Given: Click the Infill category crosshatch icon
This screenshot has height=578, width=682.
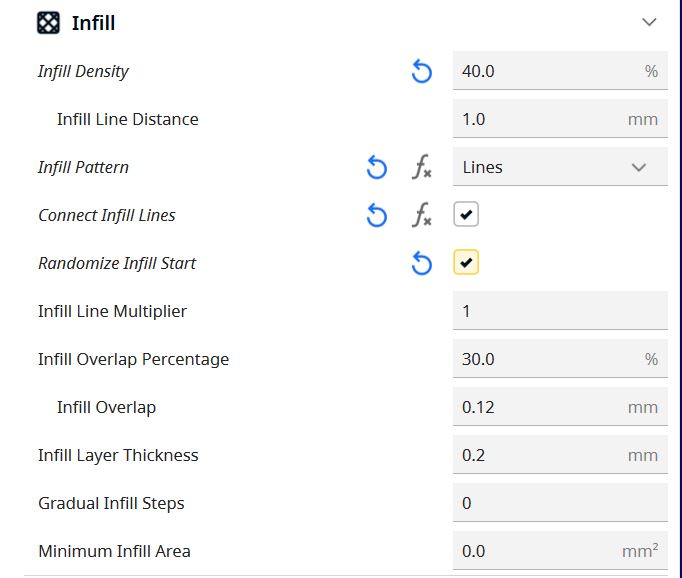Looking at the screenshot, I should [x=48, y=23].
